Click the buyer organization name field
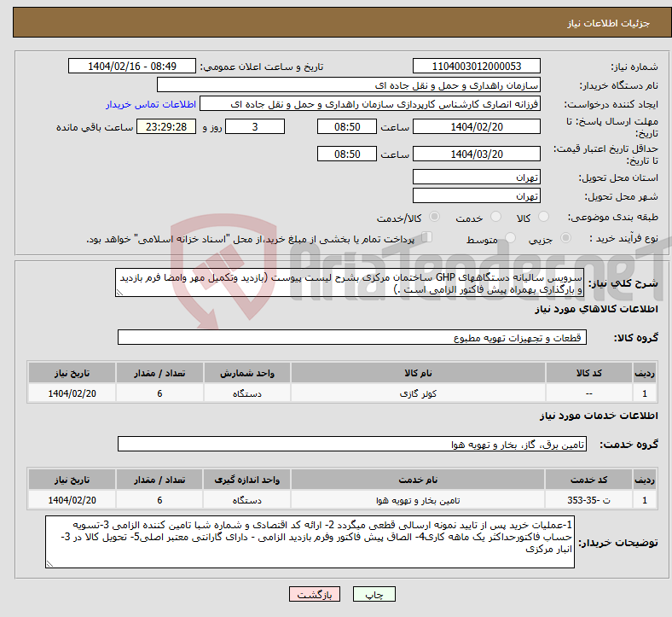The width and height of the screenshot is (672, 617). (349, 84)
